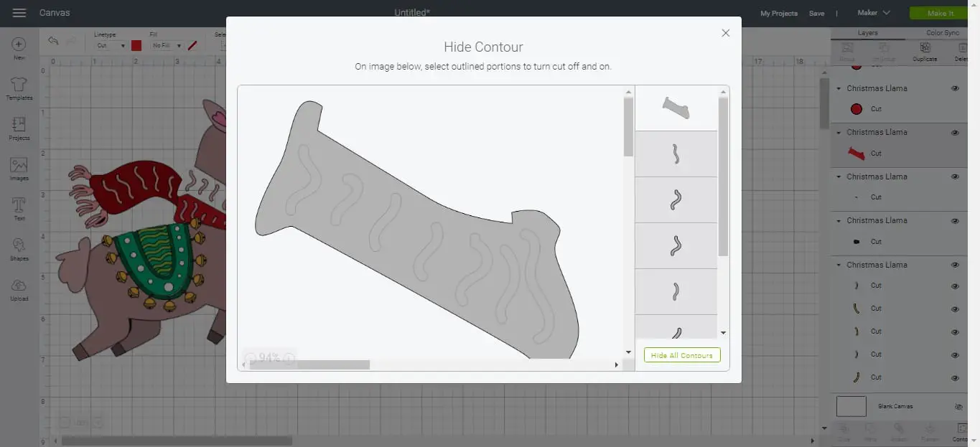Screen dimensions: 980x447
Task: Click scroll-right arrow of contour preview
Action: click(x=616, y=365)
